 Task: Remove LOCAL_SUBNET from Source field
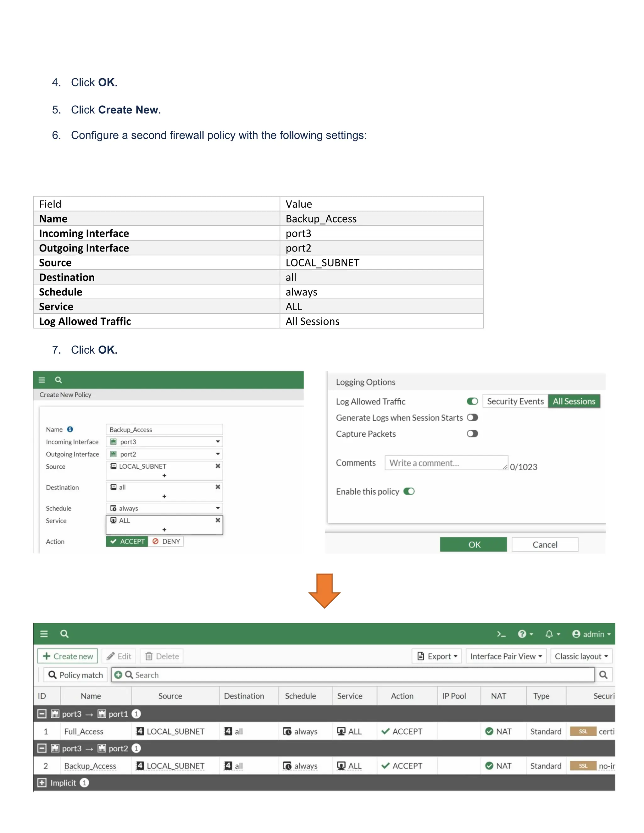[x=218, y=466]
